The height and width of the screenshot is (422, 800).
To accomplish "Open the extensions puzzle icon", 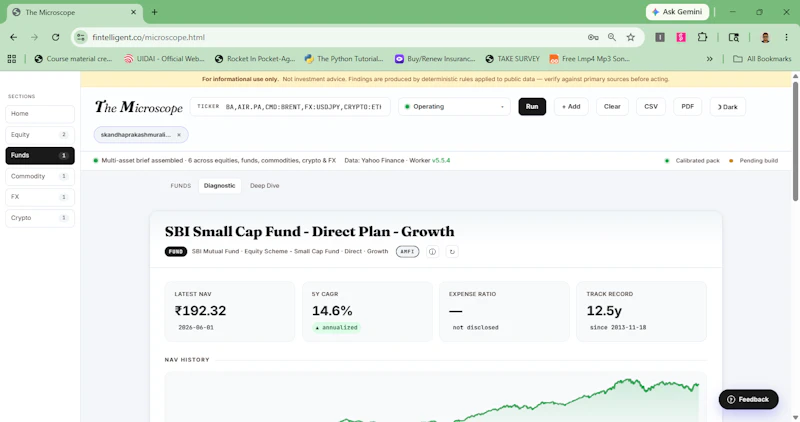I will pyautogui.click(x=703, y=37).
